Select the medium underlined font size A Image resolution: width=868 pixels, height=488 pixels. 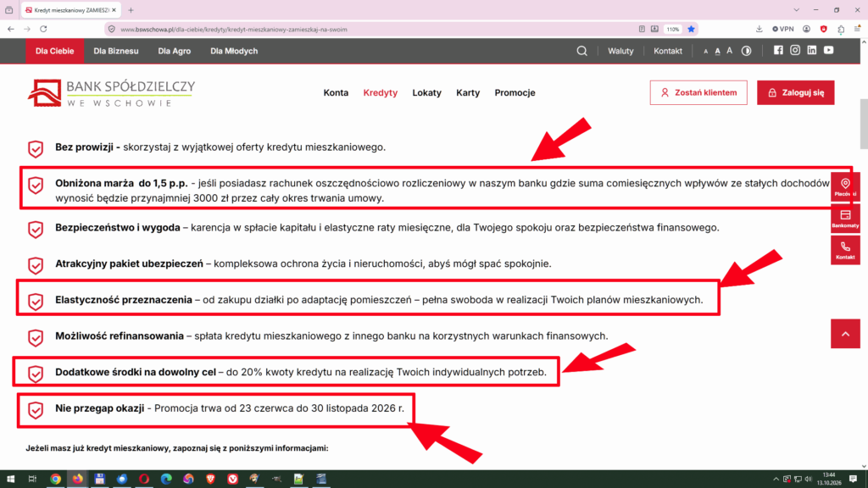[x=717, y=51]
